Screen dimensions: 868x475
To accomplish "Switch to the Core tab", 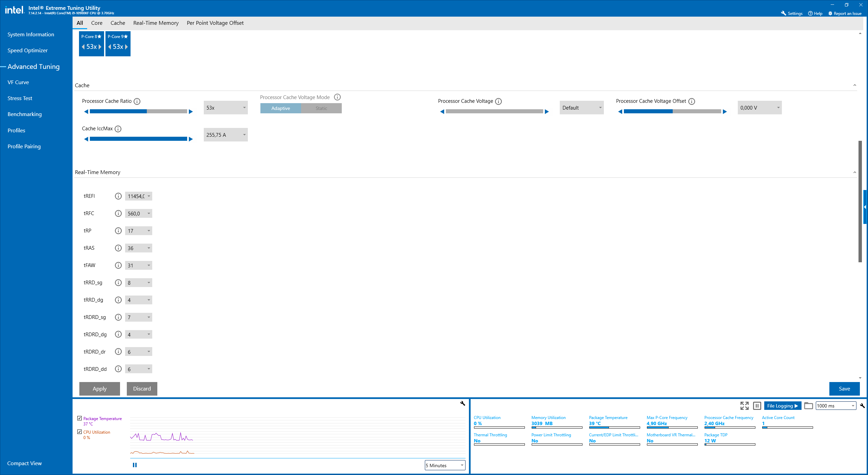I will (97, 23).
